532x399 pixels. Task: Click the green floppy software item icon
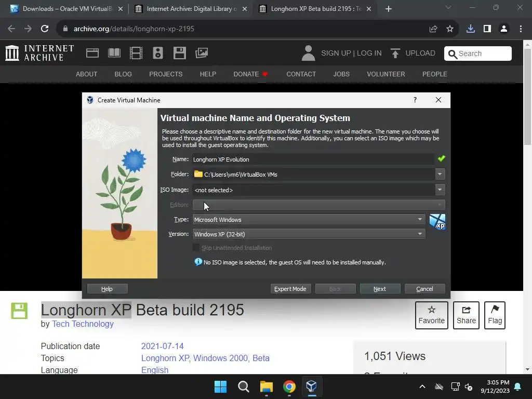tap(19, 311)
